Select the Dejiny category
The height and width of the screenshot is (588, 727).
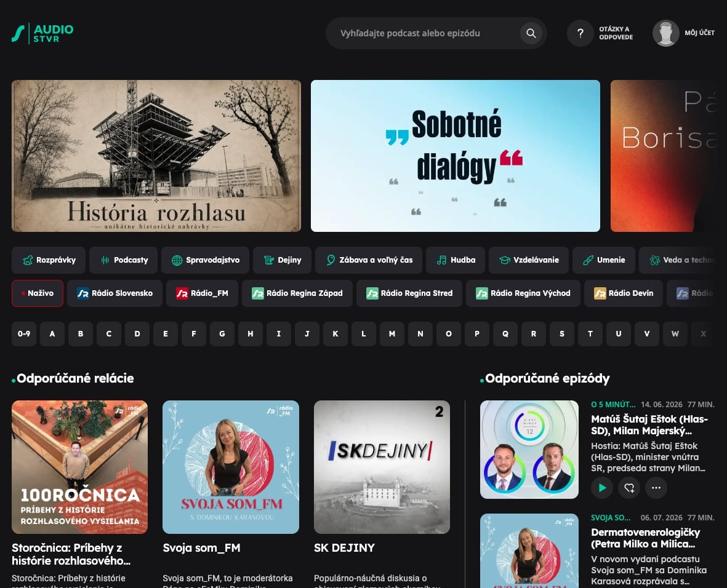point(283,260)
